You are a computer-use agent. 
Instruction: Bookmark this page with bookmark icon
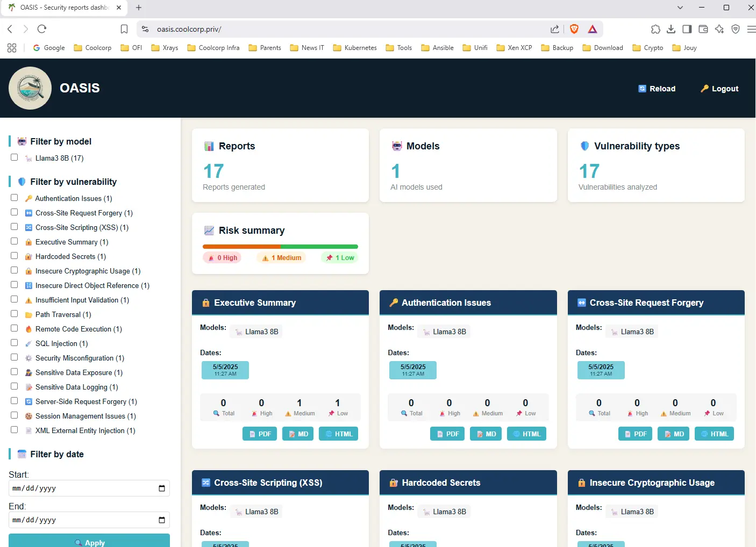tap(124, 29)
